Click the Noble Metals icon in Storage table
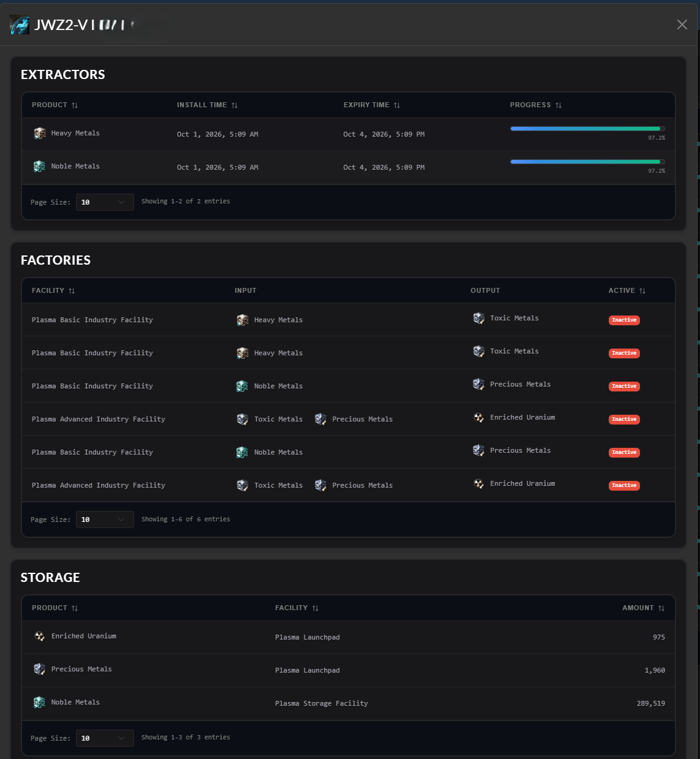Image resolution: width=700 pixels, height=759 pixels. point(40,702)
